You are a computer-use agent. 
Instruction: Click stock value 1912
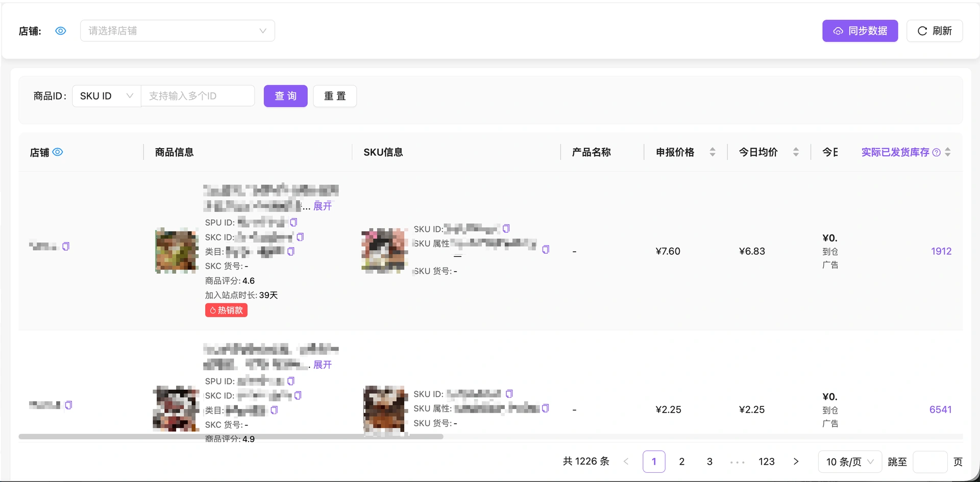[x=941, y=251]
